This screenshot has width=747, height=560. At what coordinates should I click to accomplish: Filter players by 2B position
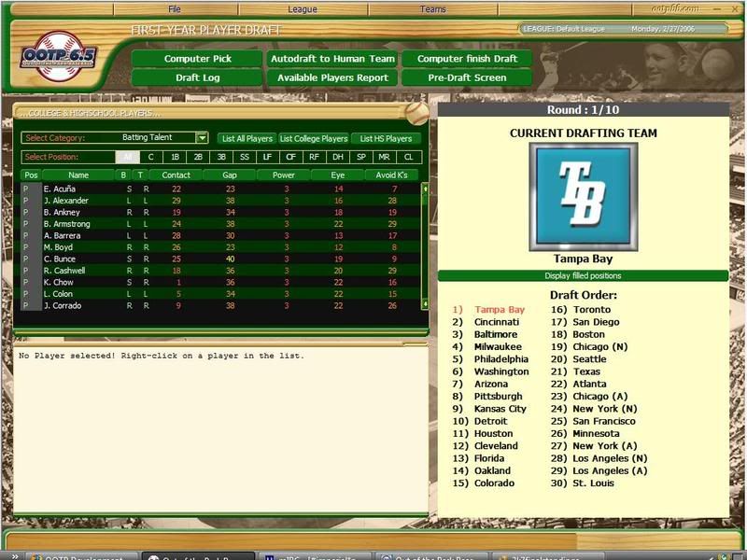pos(198,157)
